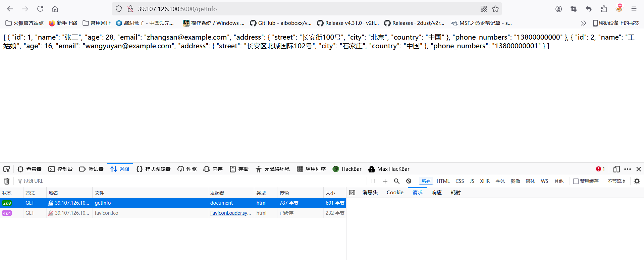Screen dimensions: 644x260
Task: Filter requests by 图像 images
Action: coord(516,181)
